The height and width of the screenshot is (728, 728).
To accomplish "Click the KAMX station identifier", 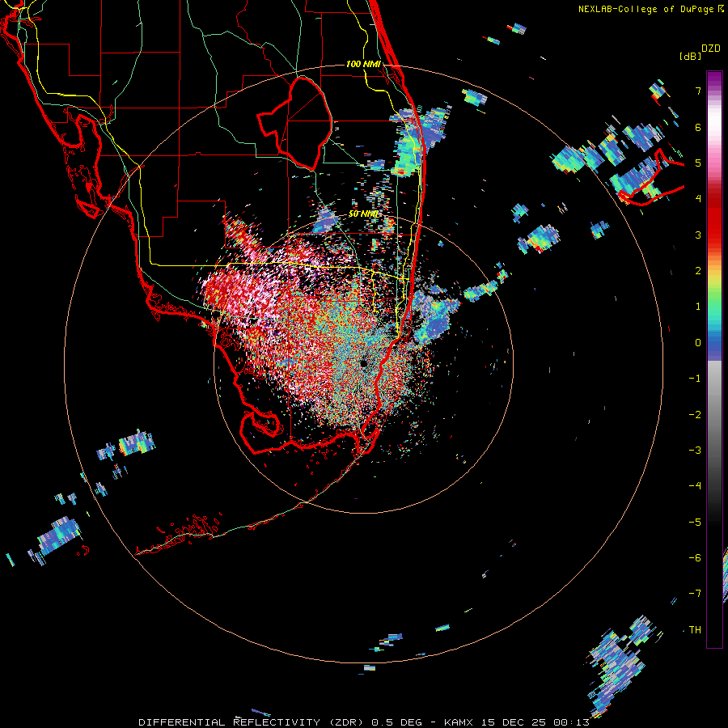I will (459, 722).
